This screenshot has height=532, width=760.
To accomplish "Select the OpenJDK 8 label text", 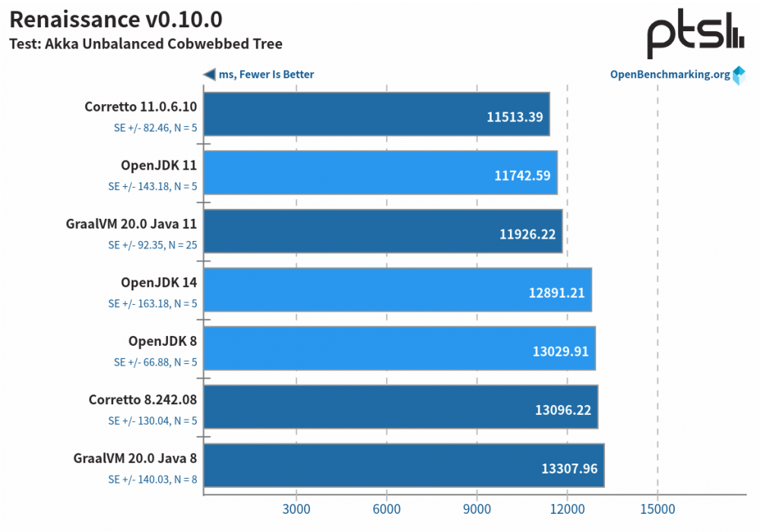I will pyautogui.click(x=165, y=341).
